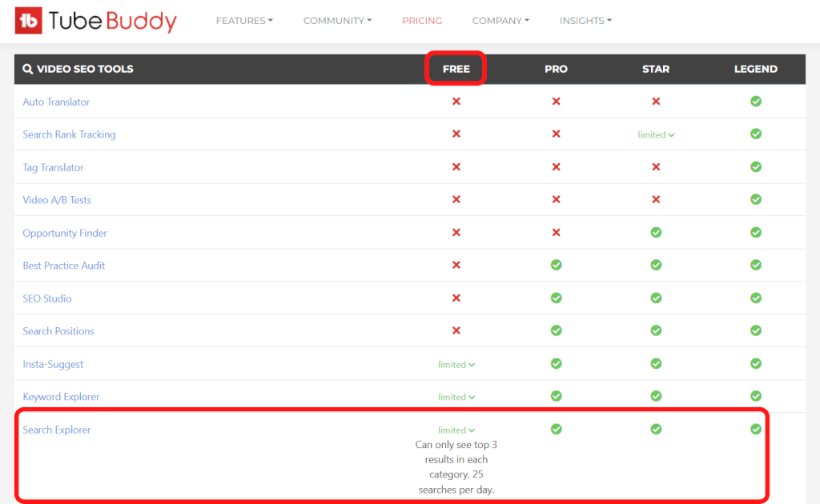The image size is (820, 504).
Task: Click the Insta-Suggest LEGEND checkmark
Action: pos(756,363)
